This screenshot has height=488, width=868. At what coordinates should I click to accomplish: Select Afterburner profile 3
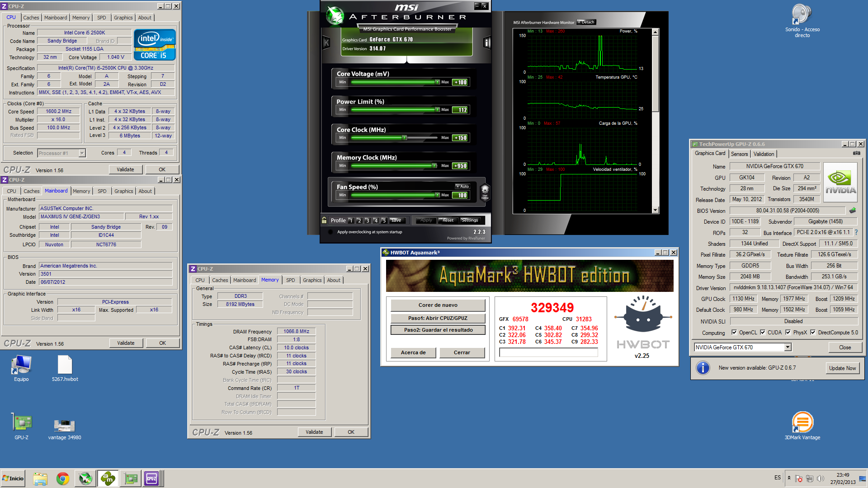pos(367,221)
